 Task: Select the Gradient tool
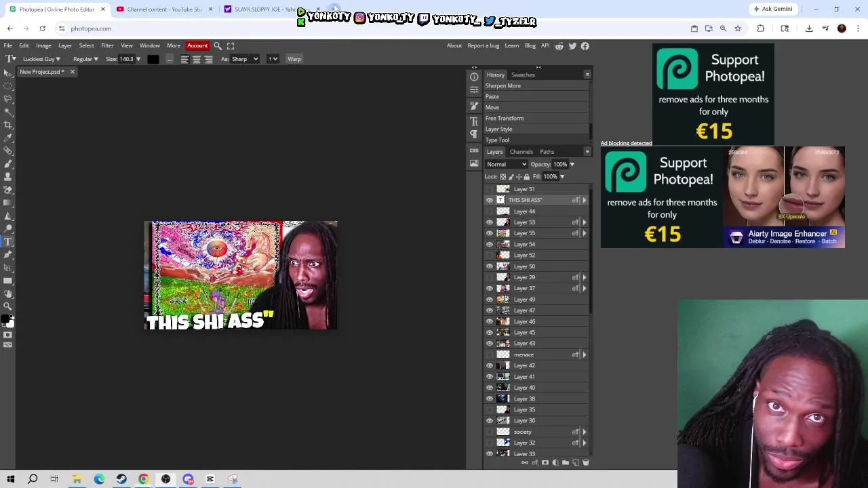(7, 203)
